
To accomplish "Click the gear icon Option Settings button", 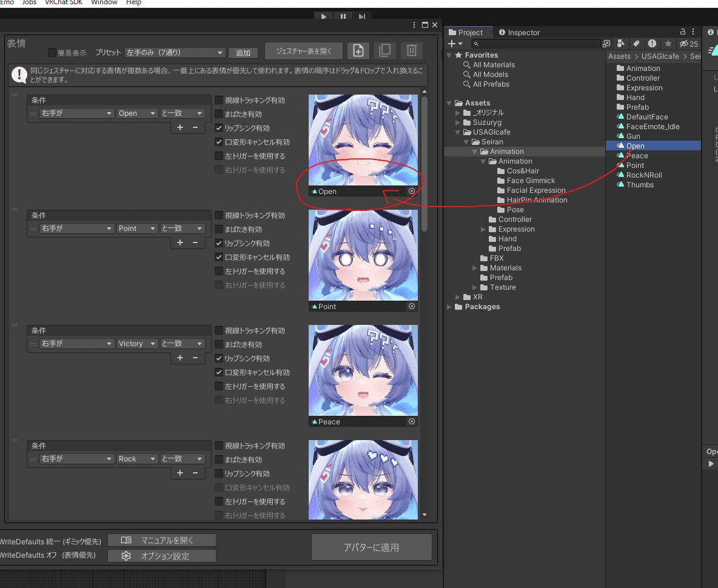I will click(162, 555).
